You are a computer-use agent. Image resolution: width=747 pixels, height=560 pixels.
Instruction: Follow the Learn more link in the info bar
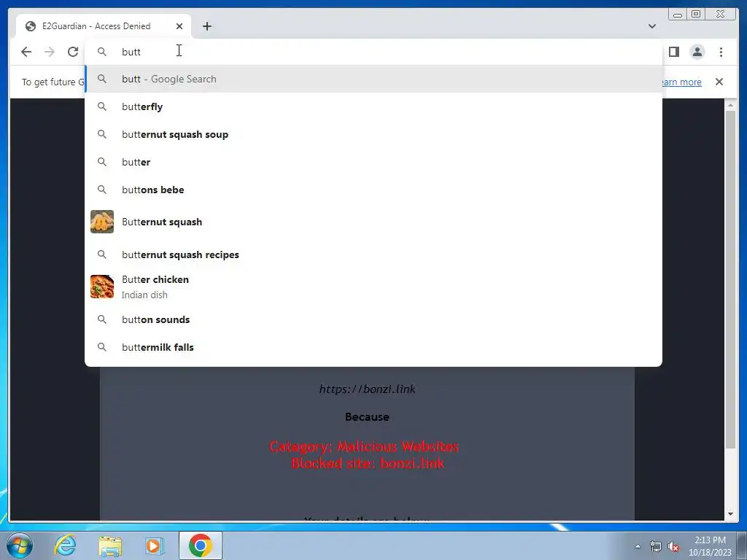point(682,82)
